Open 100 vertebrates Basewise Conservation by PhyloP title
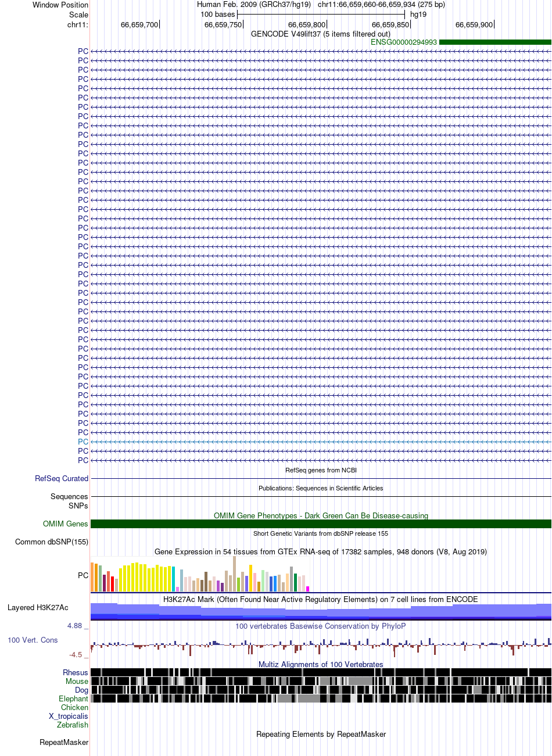This screenshot has width=552, height=756. (x=321, y=626)
